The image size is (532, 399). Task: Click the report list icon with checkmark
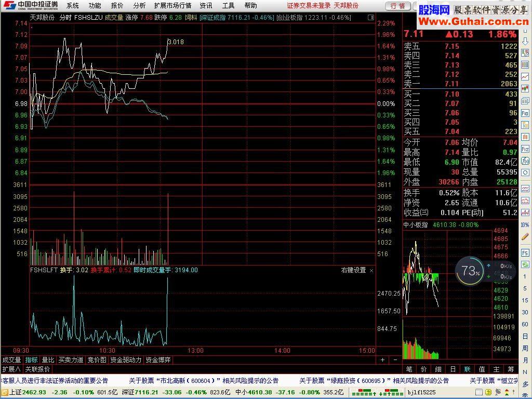(525, 54)
